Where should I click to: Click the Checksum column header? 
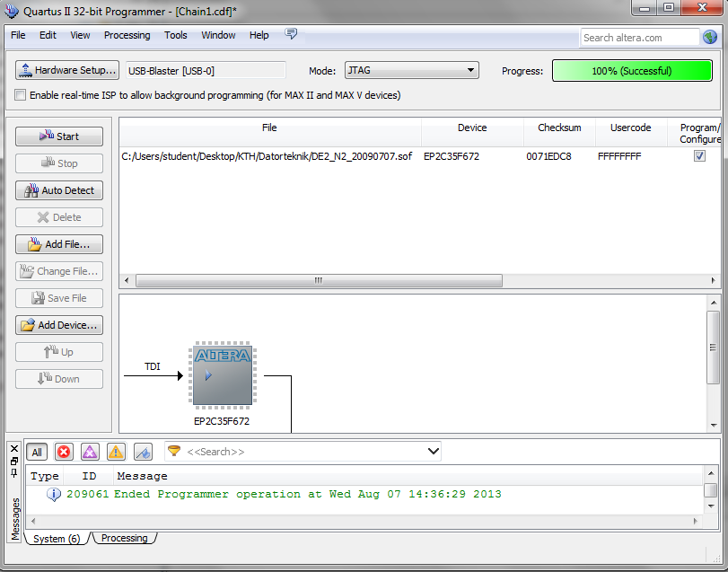(x=559, y=132)
